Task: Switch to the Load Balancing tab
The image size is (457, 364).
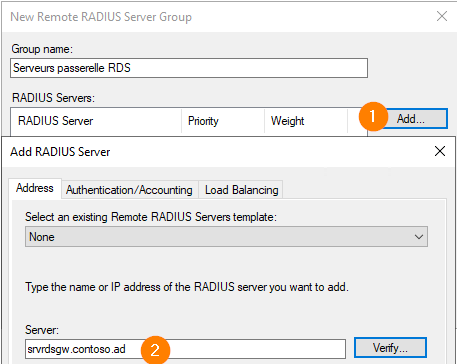Action: [x=241, y=190]
